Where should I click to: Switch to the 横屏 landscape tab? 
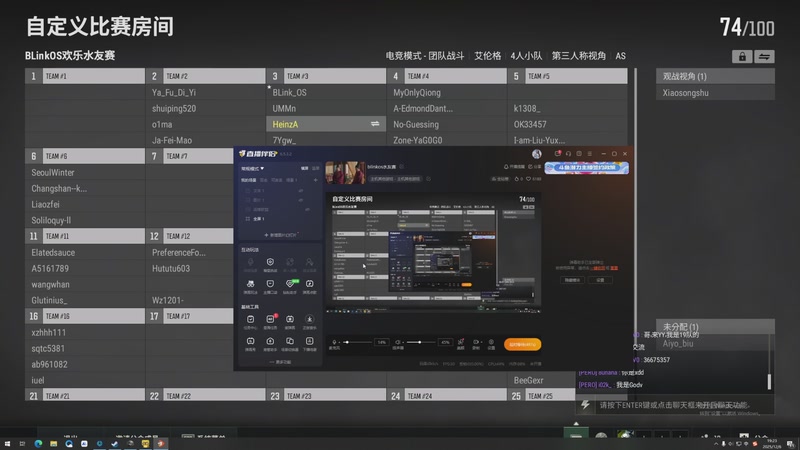coord(305,168)
